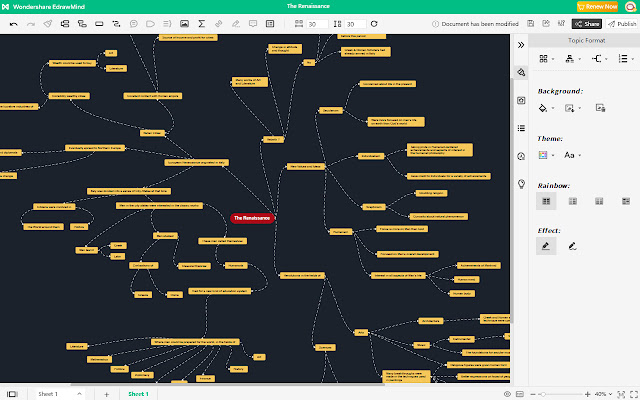This screenshot has height=400, width=640.
Task: Click the insert image icon in the toolbar
Action: click(x=183, y=23)
